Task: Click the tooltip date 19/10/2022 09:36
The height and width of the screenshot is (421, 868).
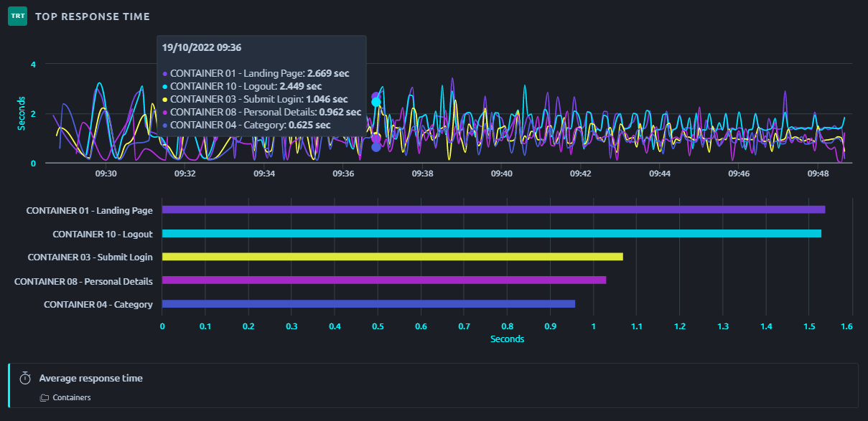Action: click(x=202, y=48)
